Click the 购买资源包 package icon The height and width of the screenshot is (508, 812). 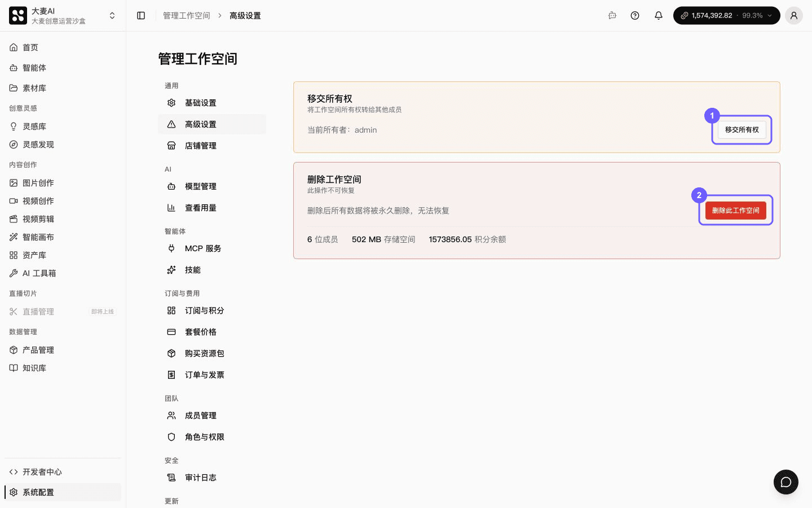click(171, 353)
